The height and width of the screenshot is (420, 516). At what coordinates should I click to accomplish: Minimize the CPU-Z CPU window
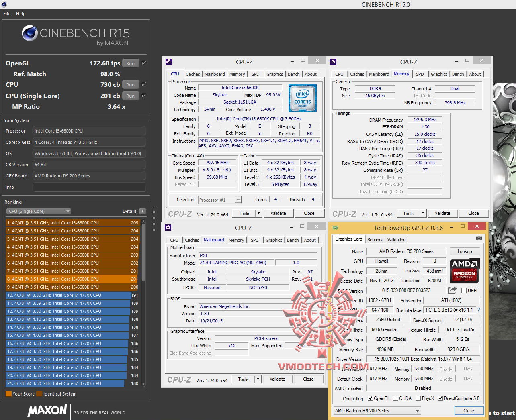292,60
